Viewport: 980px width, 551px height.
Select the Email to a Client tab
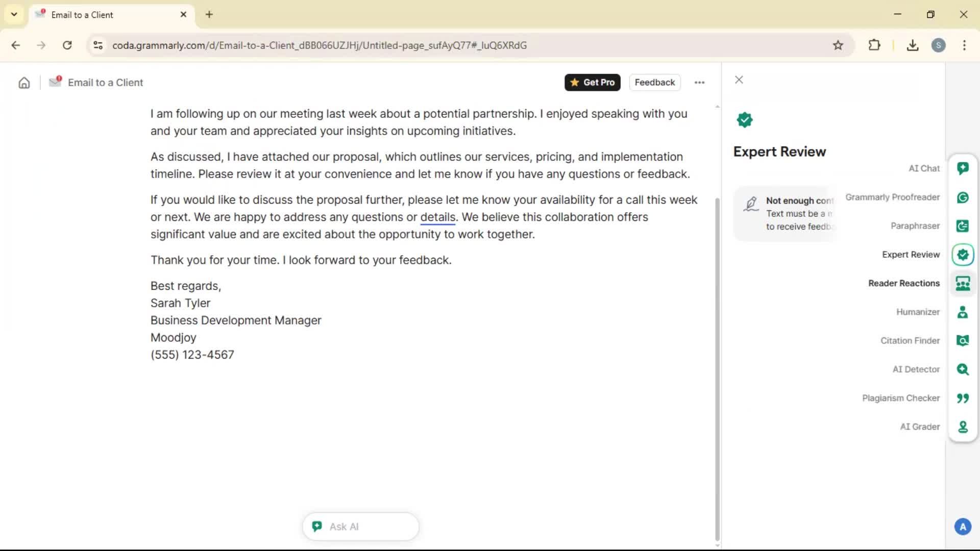pos(102,15)
